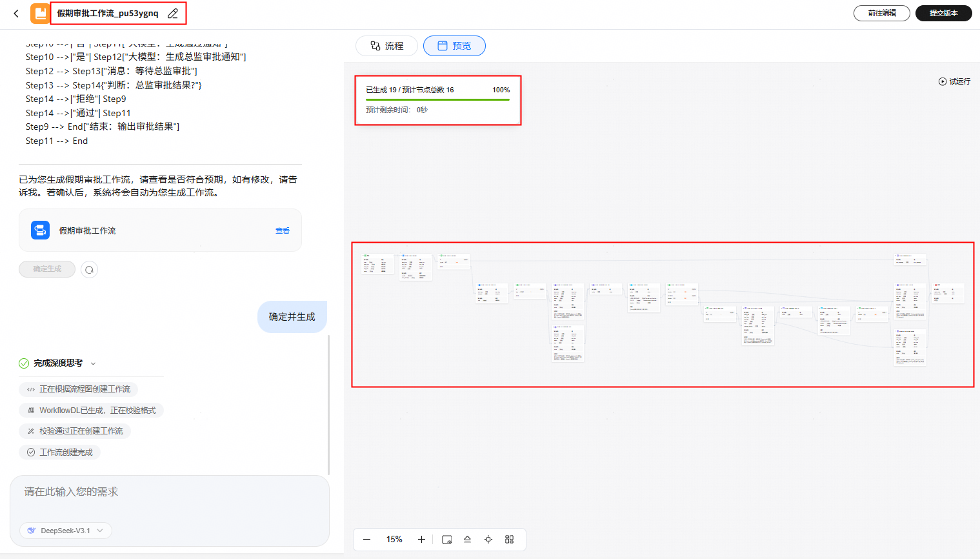Click the 正在根据流程图创建工作流 step
980x559 pixels.
[79, 389]
